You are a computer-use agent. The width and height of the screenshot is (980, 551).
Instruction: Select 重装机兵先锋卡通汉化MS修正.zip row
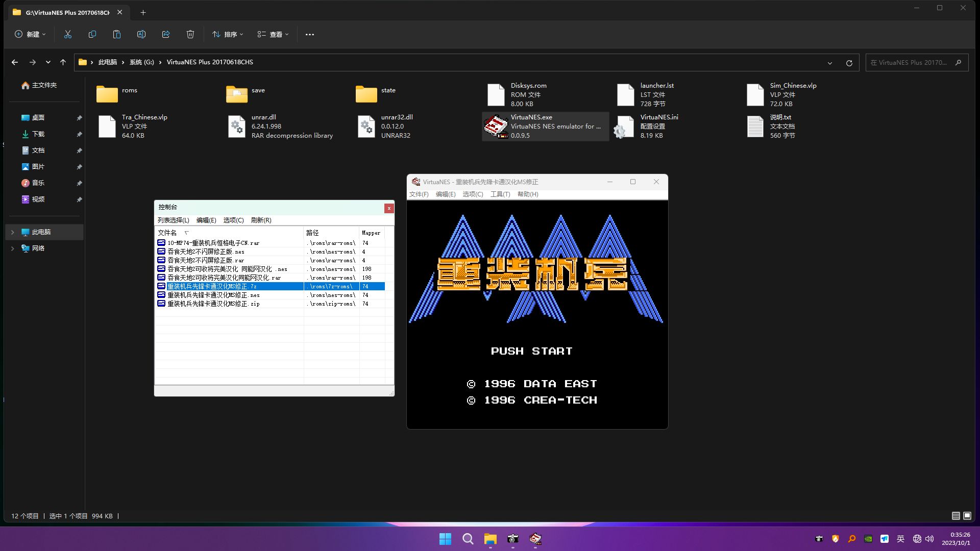pos(271,304)
